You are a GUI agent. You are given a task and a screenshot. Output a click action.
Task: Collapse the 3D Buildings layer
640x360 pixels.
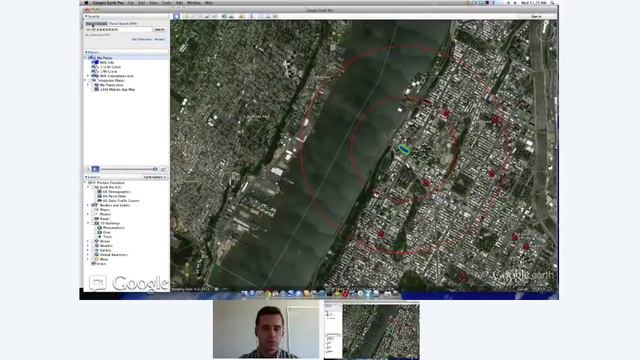click(88, 223)
